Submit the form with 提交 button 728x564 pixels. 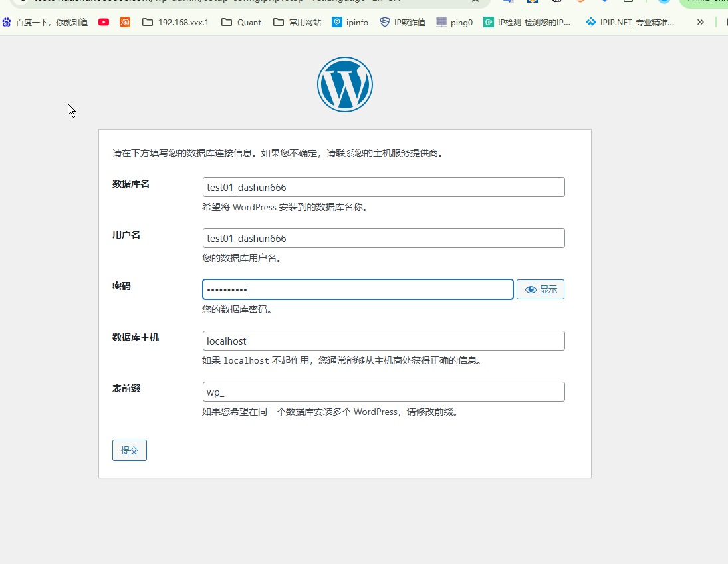(130, 450)
